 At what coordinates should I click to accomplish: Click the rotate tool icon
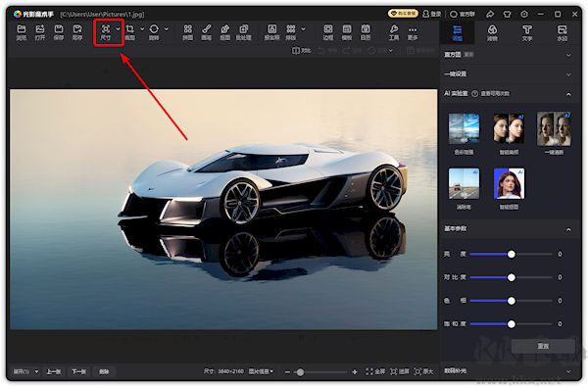coord(154,32)
